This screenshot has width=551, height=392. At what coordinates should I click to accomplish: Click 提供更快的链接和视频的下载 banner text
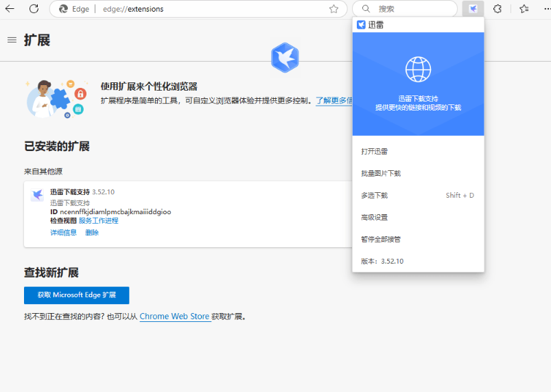click(x=418, y=108)
